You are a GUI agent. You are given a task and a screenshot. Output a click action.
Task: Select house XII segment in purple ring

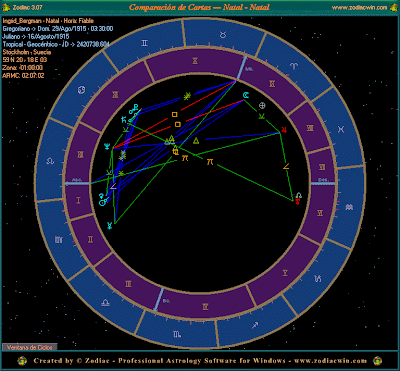tap(80, 154)
